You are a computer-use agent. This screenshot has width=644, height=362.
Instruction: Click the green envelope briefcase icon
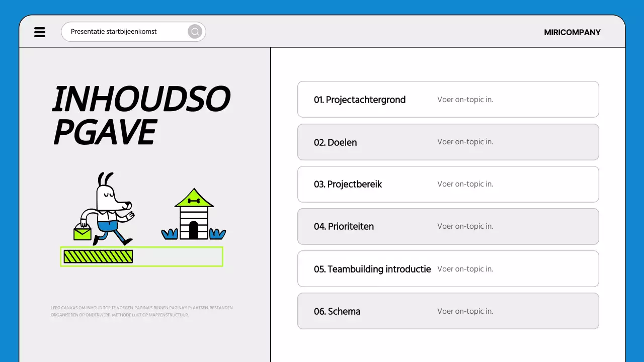coord(82,233)
